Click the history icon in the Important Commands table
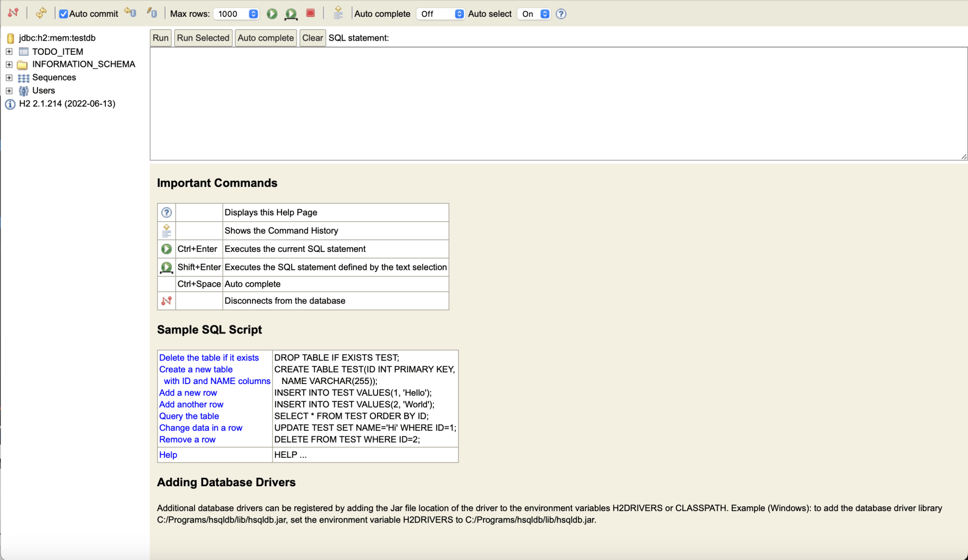This screenshot has width=968, height=560. 167,231
